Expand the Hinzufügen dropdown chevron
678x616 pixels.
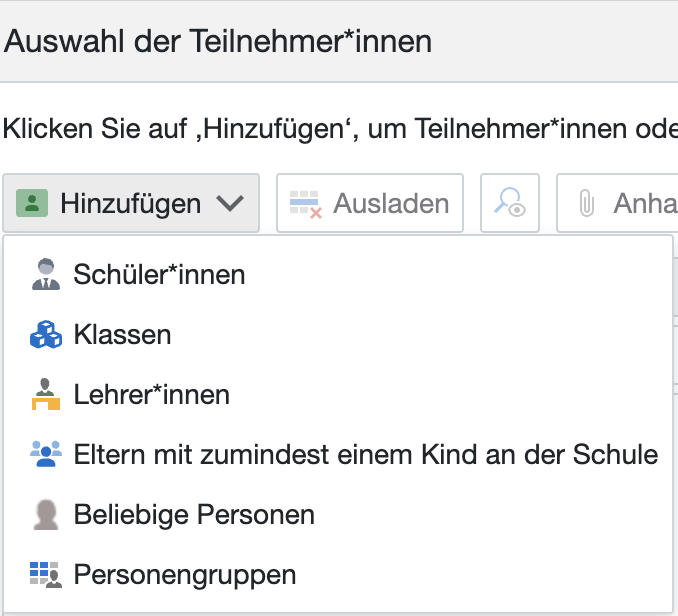[230, 204]
